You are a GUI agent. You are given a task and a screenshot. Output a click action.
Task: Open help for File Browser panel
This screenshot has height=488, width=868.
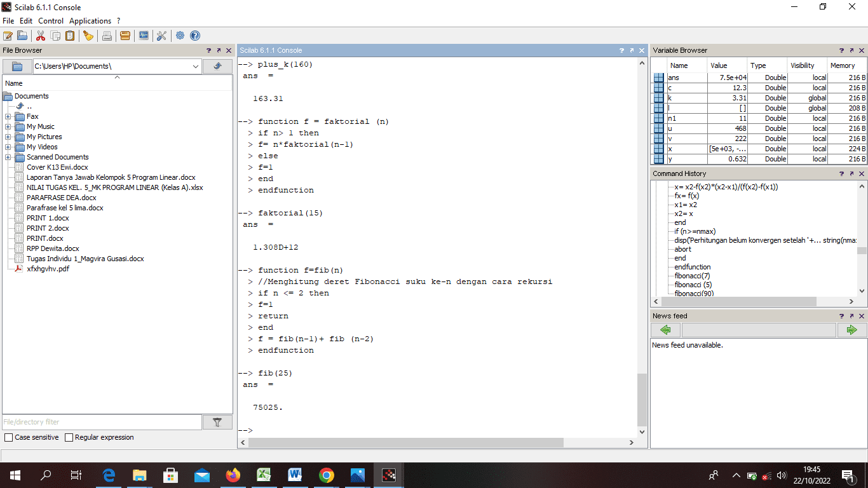(x=208, y=50)
